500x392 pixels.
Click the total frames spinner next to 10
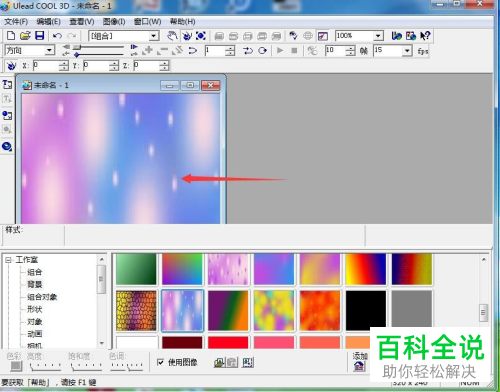click(350, 51)
